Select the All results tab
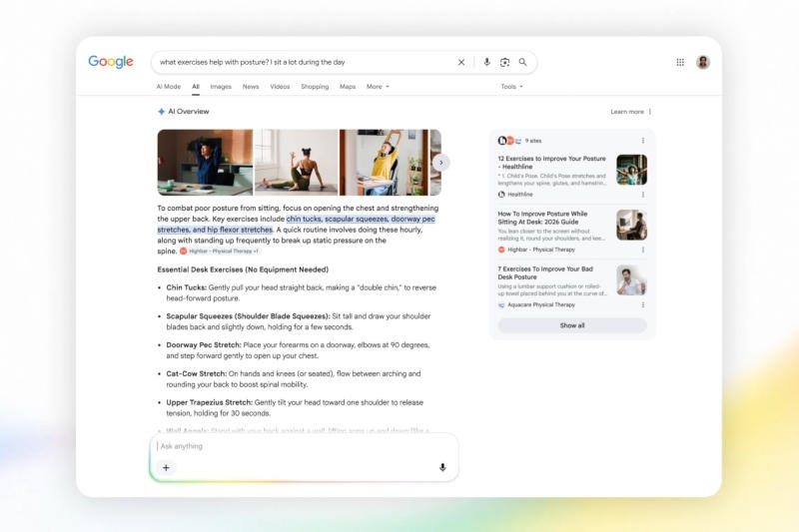Screen dimensions: 799x532 (196, 87)
